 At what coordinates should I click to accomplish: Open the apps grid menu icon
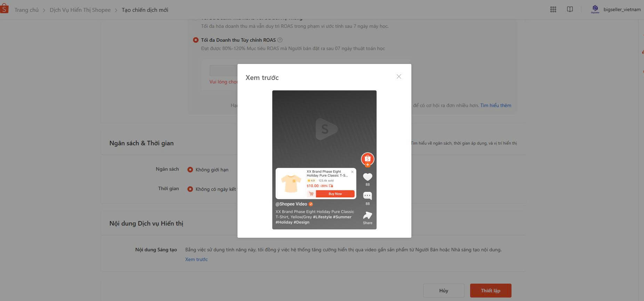[553, 10]
